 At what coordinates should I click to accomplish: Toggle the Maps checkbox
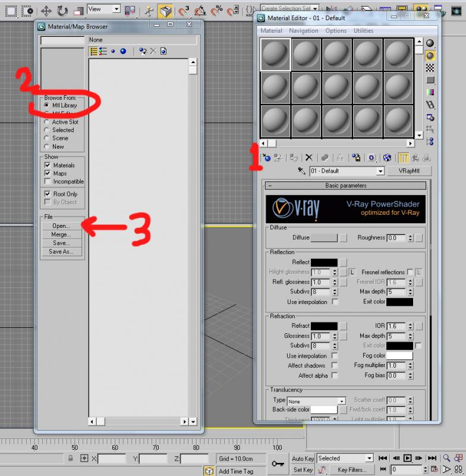pyautogui.click(x=48, y=173)
